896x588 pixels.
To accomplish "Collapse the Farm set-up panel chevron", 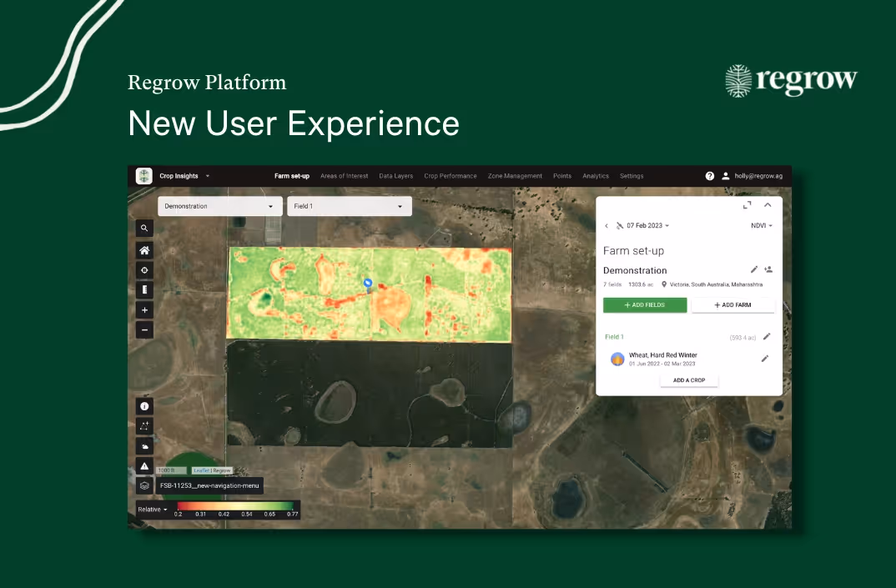I will 768,205.
